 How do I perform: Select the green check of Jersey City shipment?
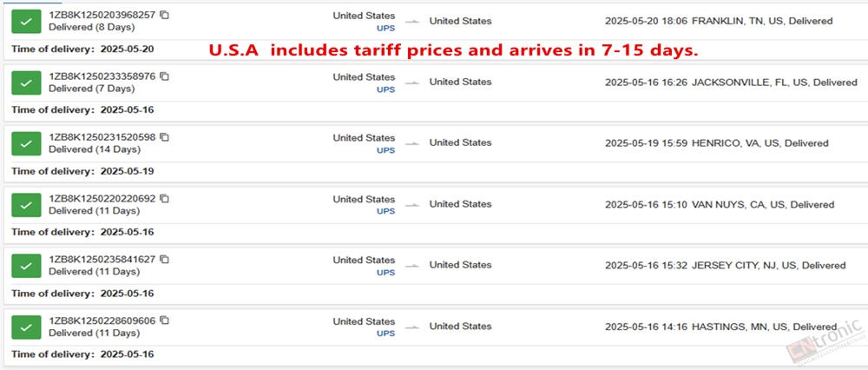coord(26,266)
